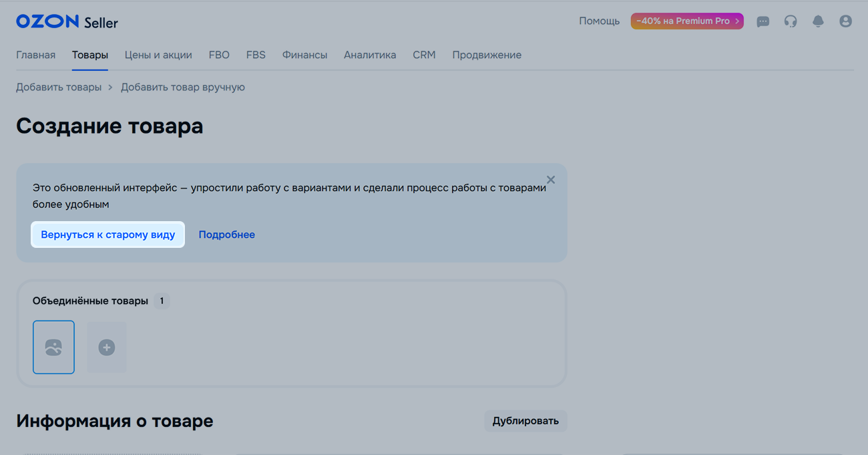Open the Главная tab
Screen dimensions: 868x455
pyautogui.click(x=35, y=55)
